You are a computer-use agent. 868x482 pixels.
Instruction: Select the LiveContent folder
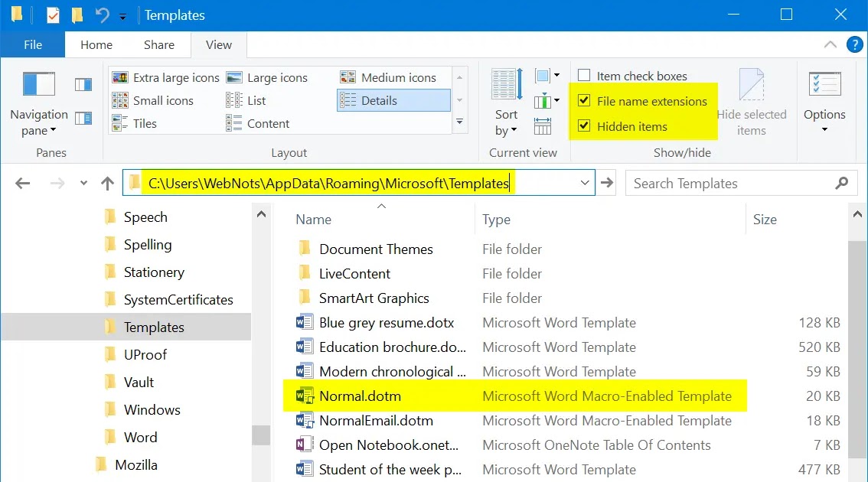coord(343,273)
